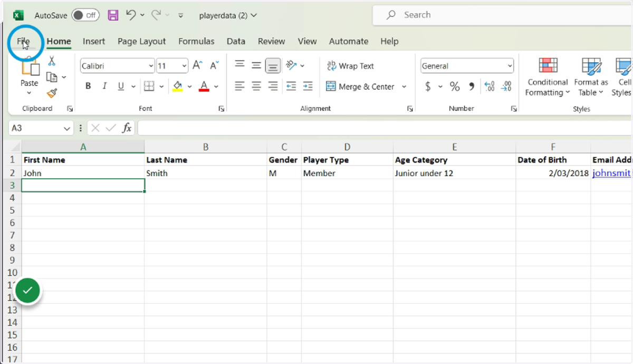The height and width of the screenshot is (364, 633).
Task: Expand the playerdata (2) file name dropdown
Action: pos(254,15)
